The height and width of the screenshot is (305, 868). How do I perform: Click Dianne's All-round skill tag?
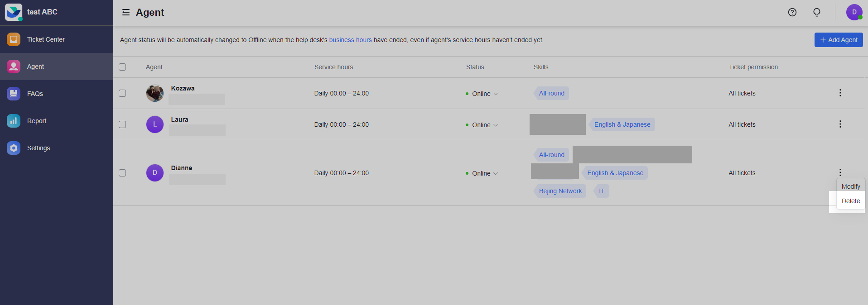pos(551,155)
